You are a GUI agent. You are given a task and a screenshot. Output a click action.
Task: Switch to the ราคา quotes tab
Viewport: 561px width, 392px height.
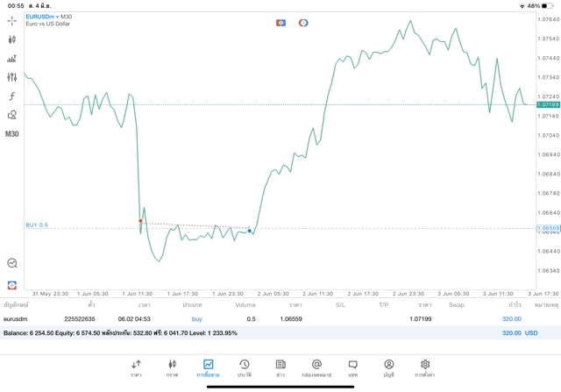(x=136, y=367)
